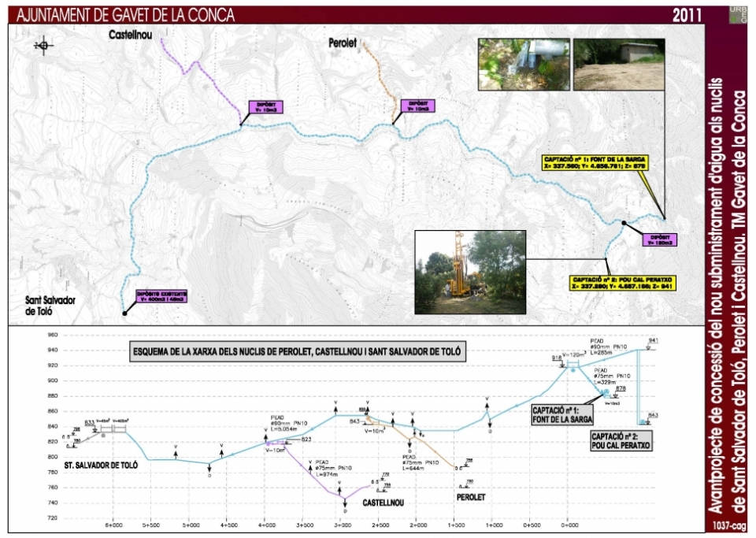Click the north arrow compass symbol
This screenshot has width=756, height=538.
pos(43,46)
